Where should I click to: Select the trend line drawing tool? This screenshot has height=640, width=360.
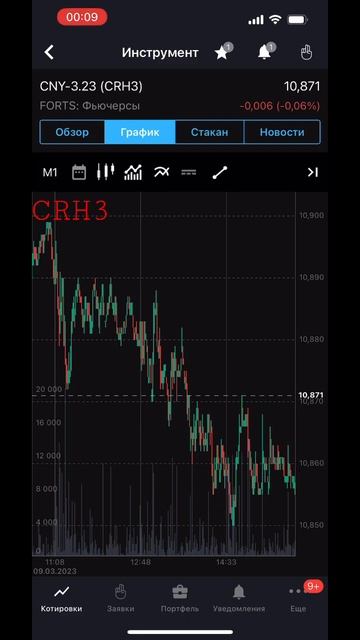[x=220, y=173]
